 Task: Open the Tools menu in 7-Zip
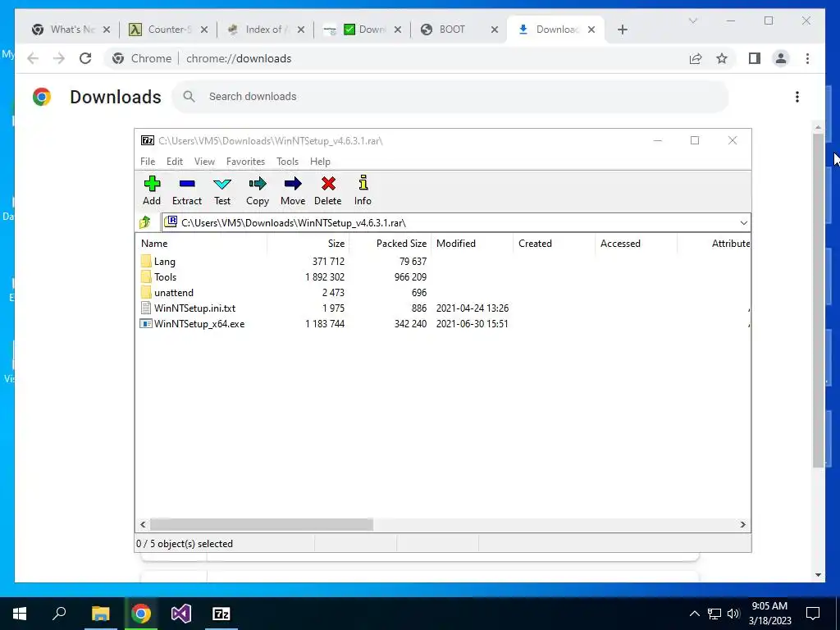[x=287, y=162]
